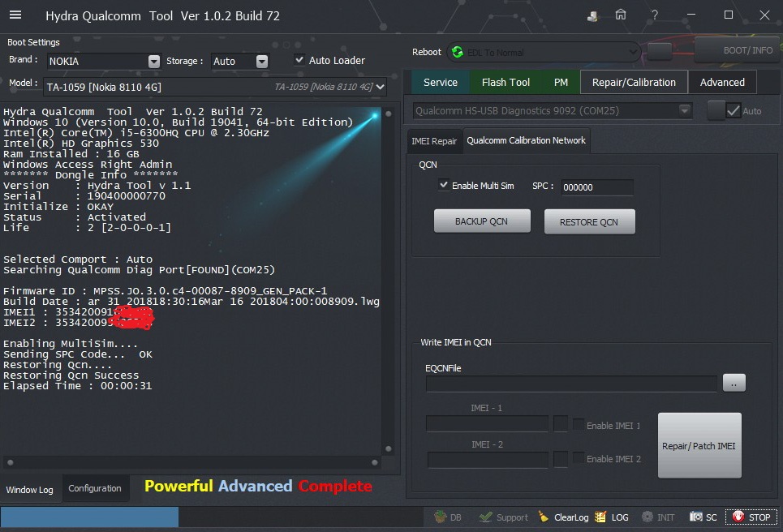Click the 'Sending SPC Code... OK' line

coord(77,354)
